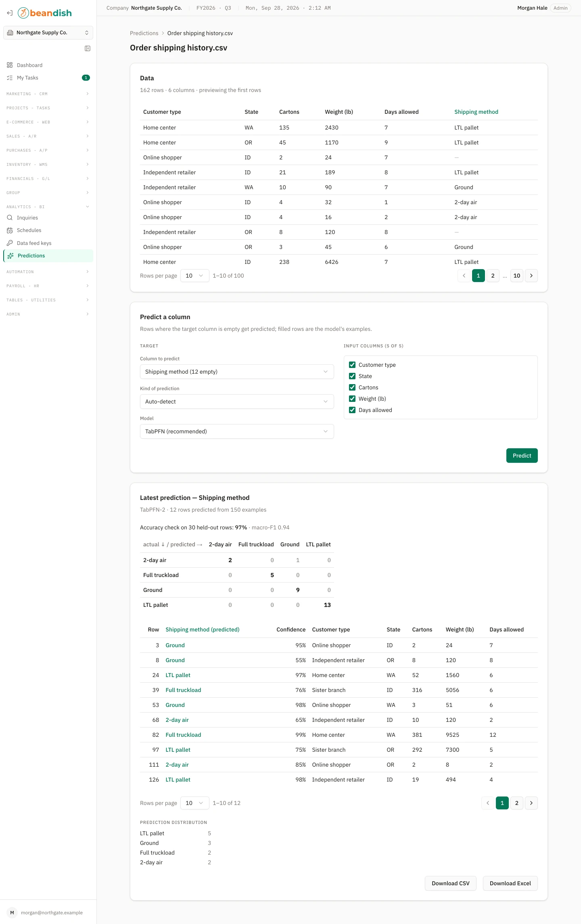This screenshot has width=581, height=924.
Task: Expand the Payroll - HR section
Action: [x=48, y=286]
